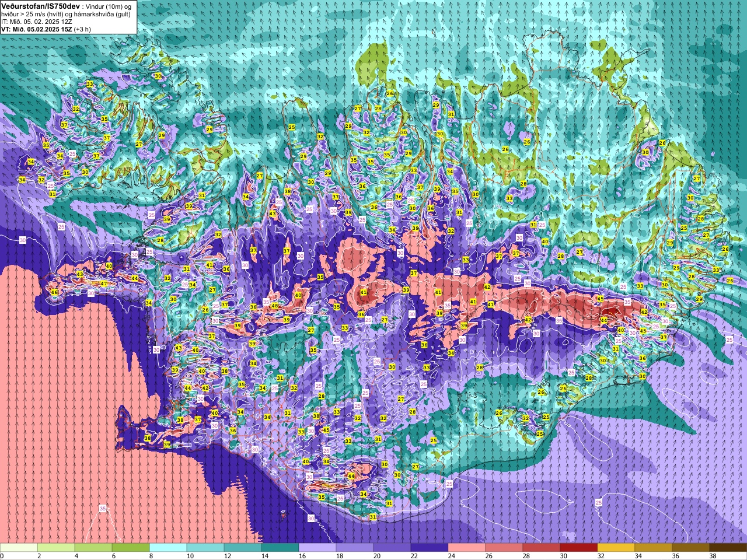Viewport: 747px width, 560px height.
Task: Click the mustard 34–36 legend swatch
Action: [x=654, y=548]
